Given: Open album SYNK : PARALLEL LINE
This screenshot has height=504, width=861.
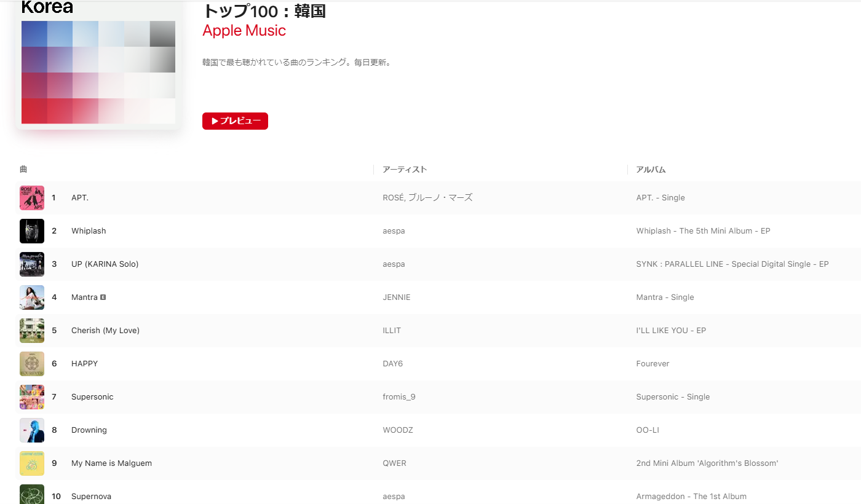Looking at the screenshot, I should 732,264.
